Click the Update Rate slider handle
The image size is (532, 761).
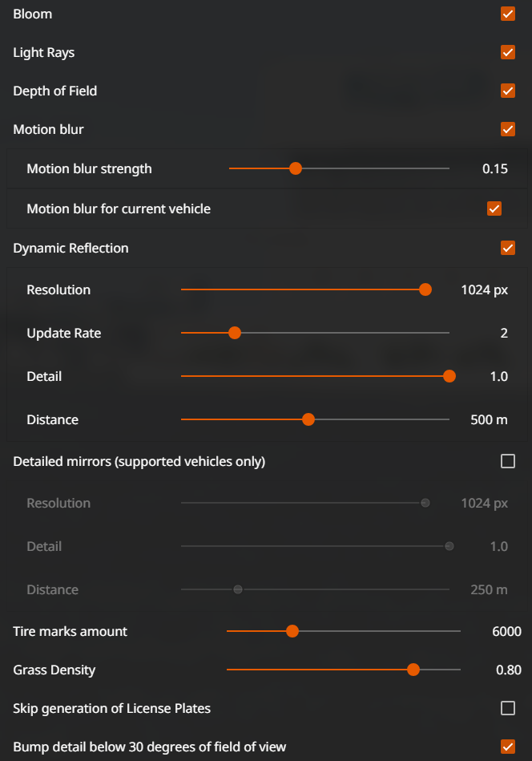235,333
